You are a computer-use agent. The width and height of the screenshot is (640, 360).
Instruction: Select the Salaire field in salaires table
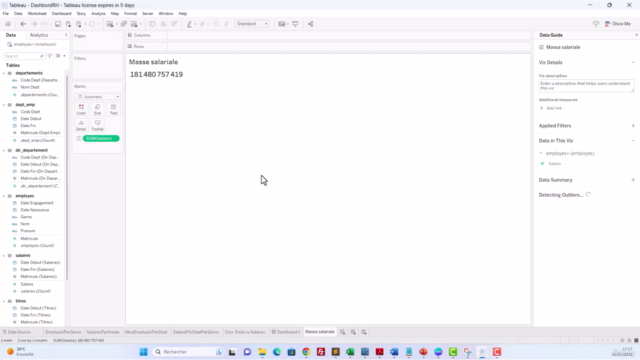(27, 284)
